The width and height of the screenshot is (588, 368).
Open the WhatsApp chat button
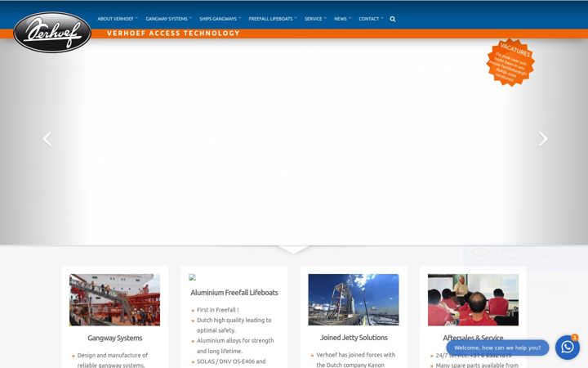[568, 348]
